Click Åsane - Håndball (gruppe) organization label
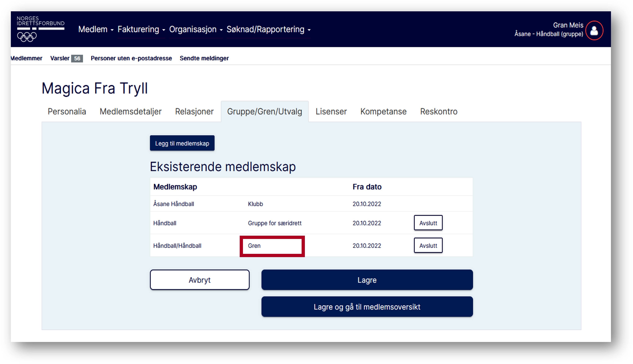 click(549, 34)
